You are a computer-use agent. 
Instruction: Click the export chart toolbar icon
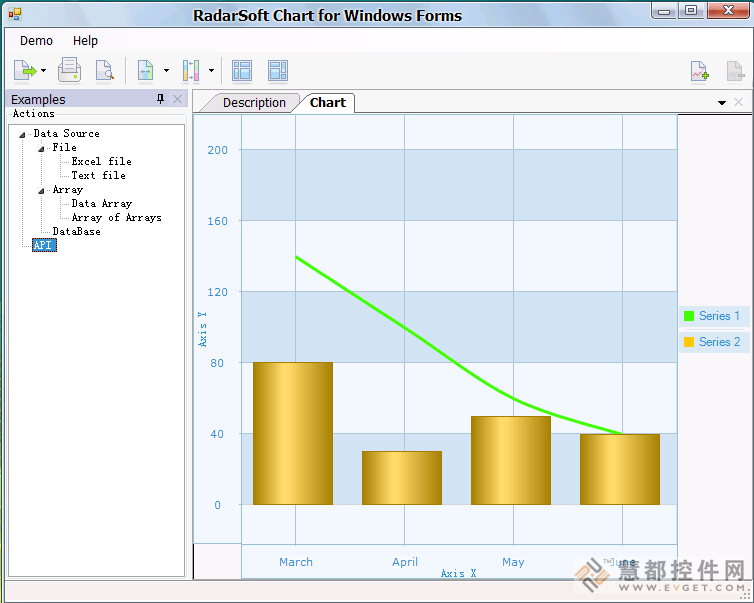pyautogui.click(x=25, y=71)
